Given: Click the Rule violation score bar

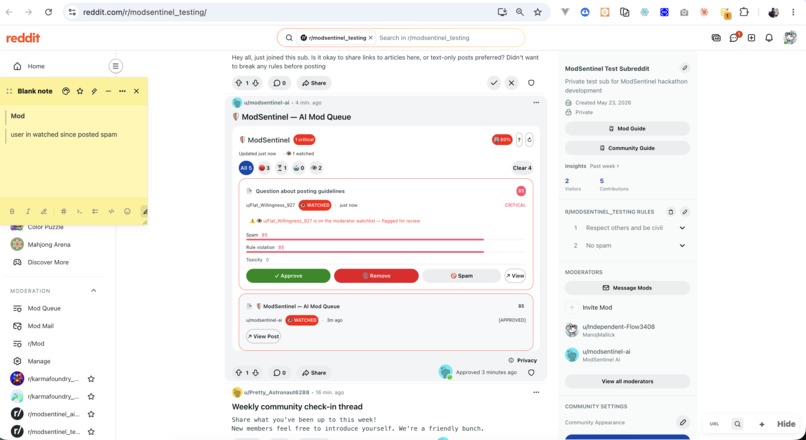Looking at the screenshot, I should (386, 251).
